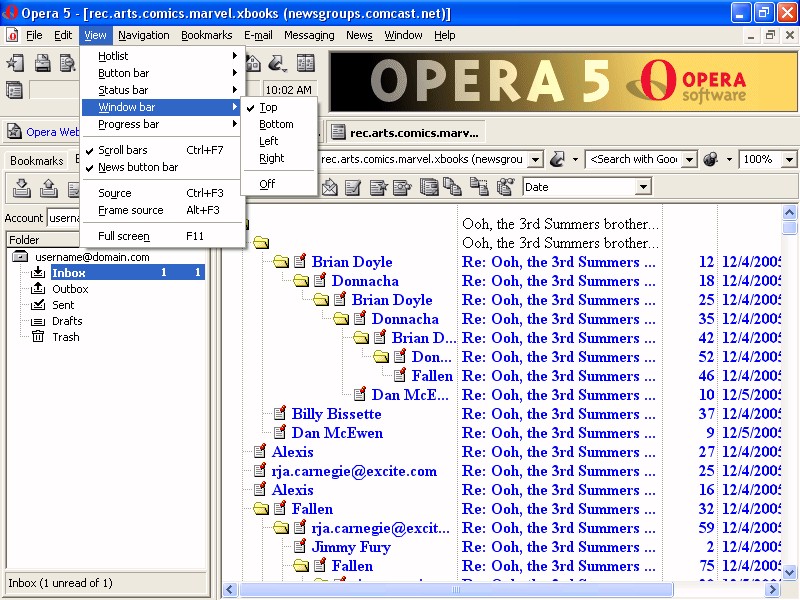
Task: Click the Sent folder icon
Action: click(38, 305)
